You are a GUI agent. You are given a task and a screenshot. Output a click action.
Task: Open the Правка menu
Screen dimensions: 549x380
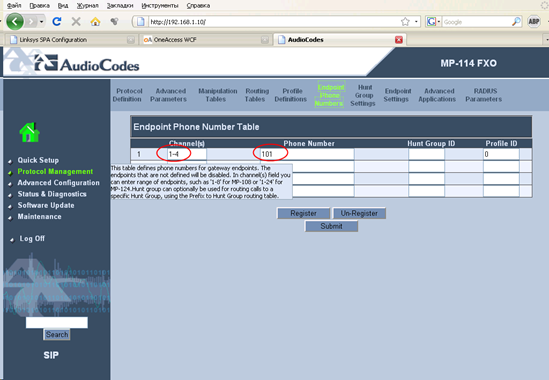(39, 5)
